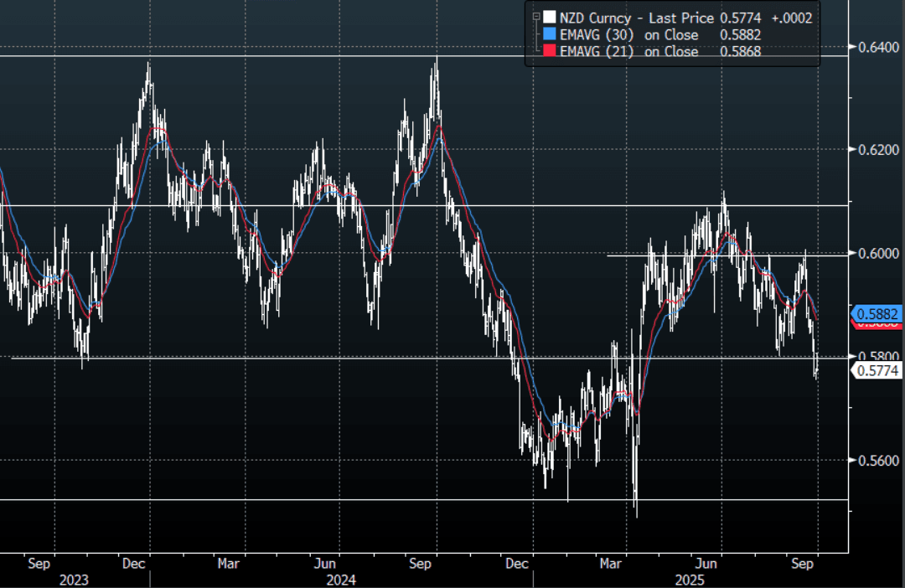
Task: Click the 0.6000 y-axis level marker
Action: tap(875, 254)
